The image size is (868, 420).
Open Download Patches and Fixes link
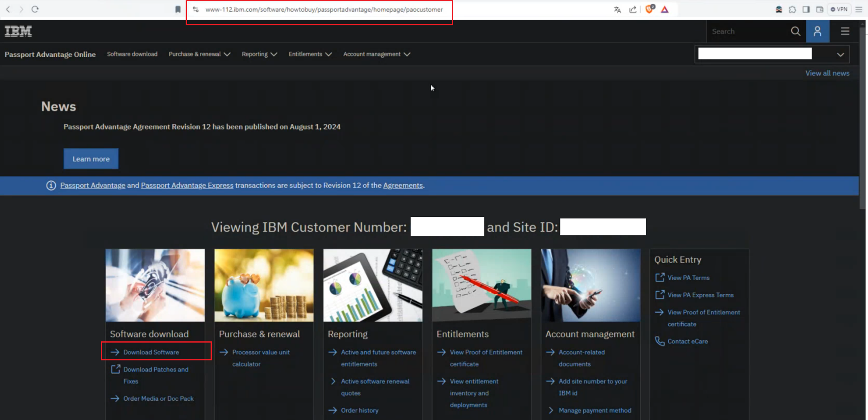(155, 375)
